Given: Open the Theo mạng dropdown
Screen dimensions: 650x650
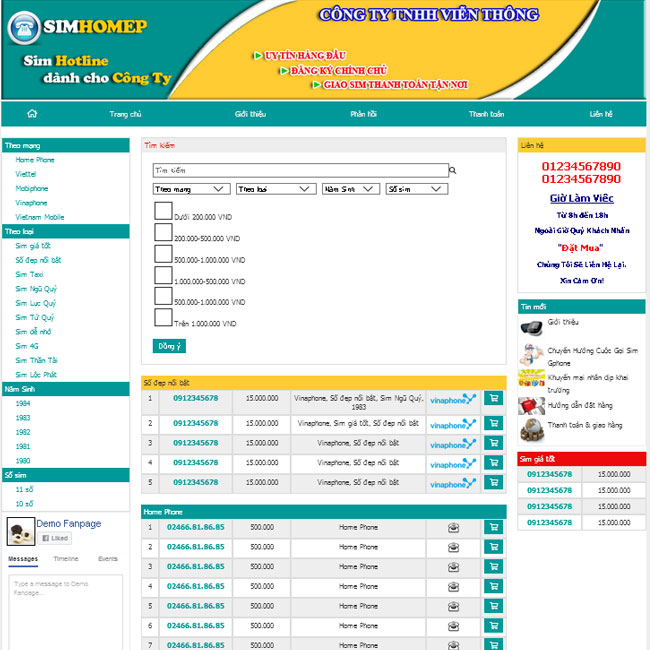Looking at the screenshot, I should tap(191, 189).
